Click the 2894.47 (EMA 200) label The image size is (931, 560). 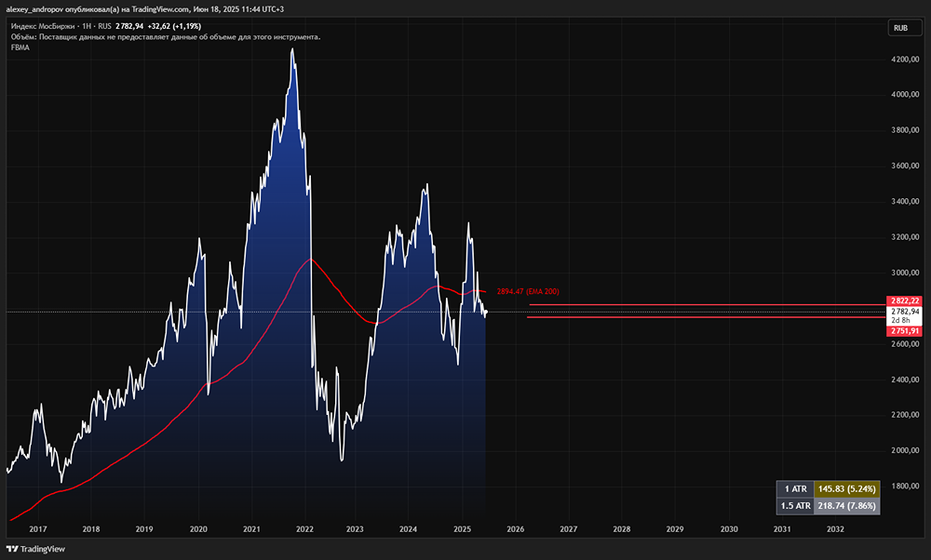[x=528, y=291]
